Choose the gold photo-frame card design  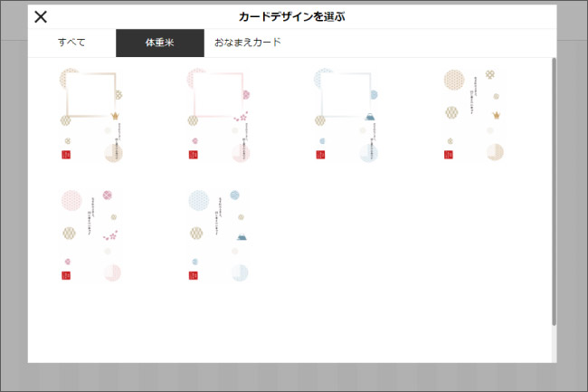(x=90, y=116)
